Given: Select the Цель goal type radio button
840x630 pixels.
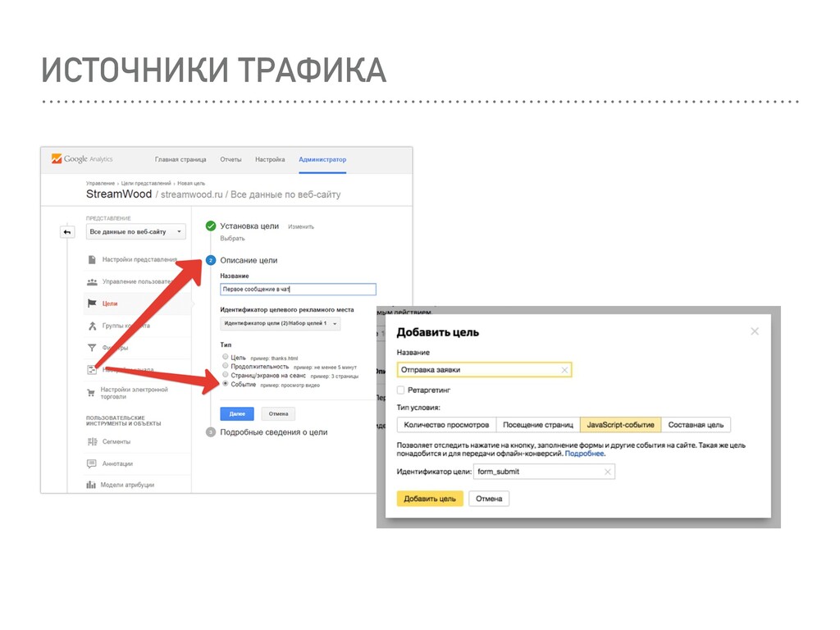Looking at the screenshot, I should click(226, 357).
